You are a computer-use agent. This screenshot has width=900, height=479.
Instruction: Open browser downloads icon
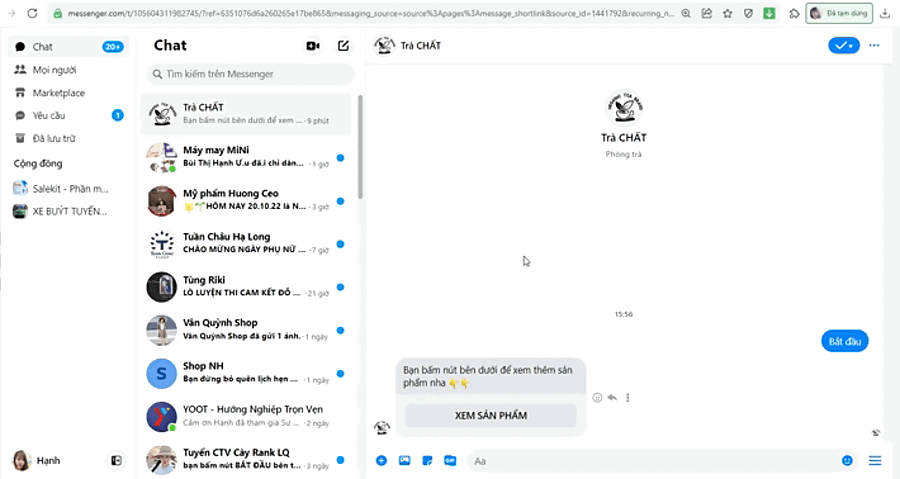click(x=885, y=13)
